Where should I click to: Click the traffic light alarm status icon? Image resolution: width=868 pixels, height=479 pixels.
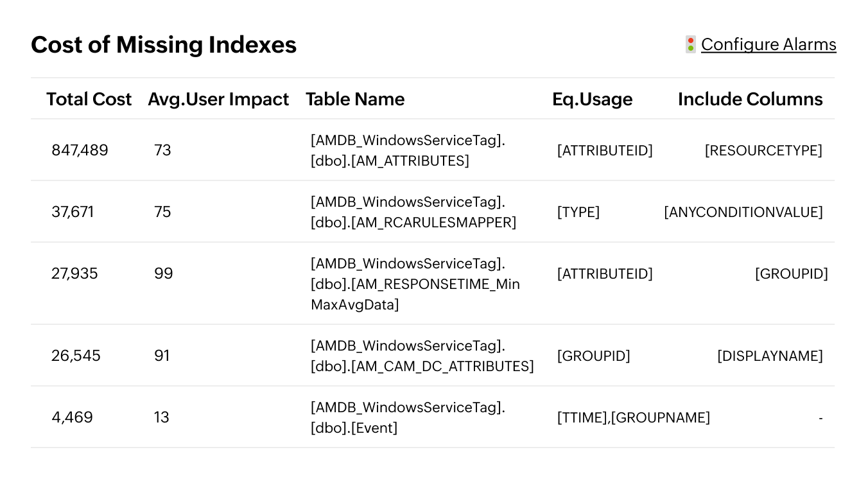pyautogui.click(x=689, y=44)
